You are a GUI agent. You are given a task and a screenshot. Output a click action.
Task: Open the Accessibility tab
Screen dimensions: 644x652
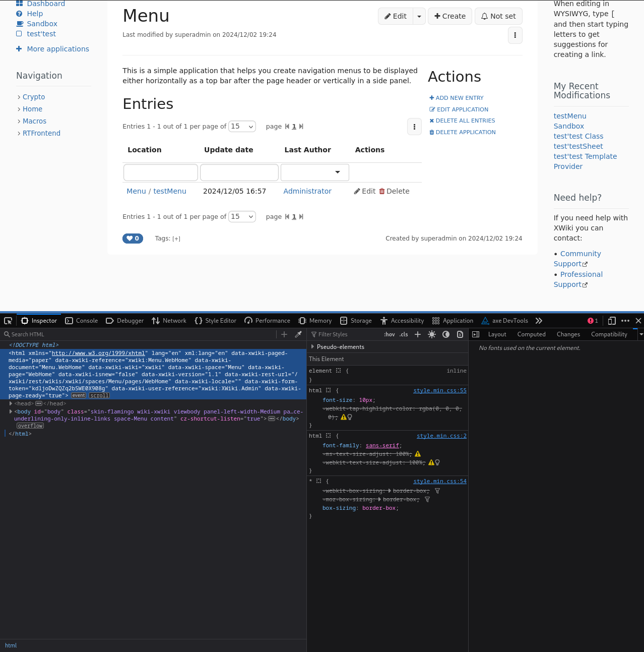(x=402, y=321)
